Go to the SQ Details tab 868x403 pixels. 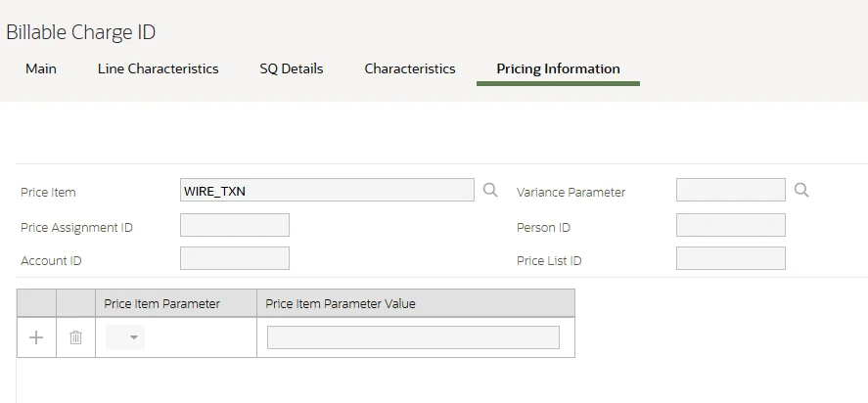pos(291,69)
